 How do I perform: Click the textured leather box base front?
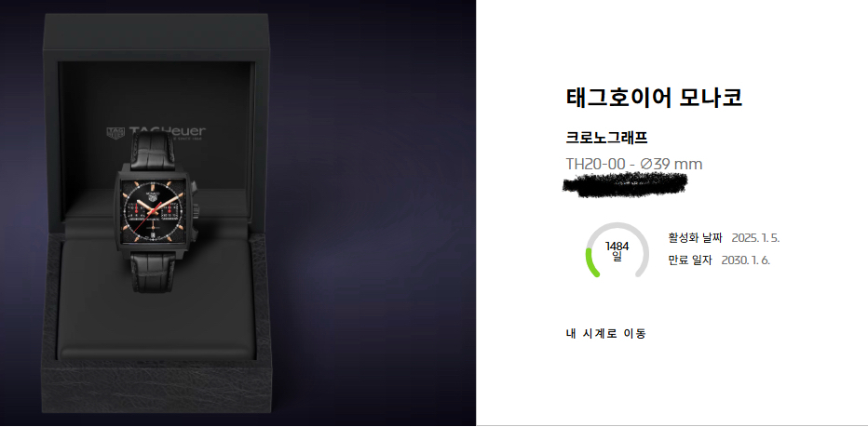point(156,387)
